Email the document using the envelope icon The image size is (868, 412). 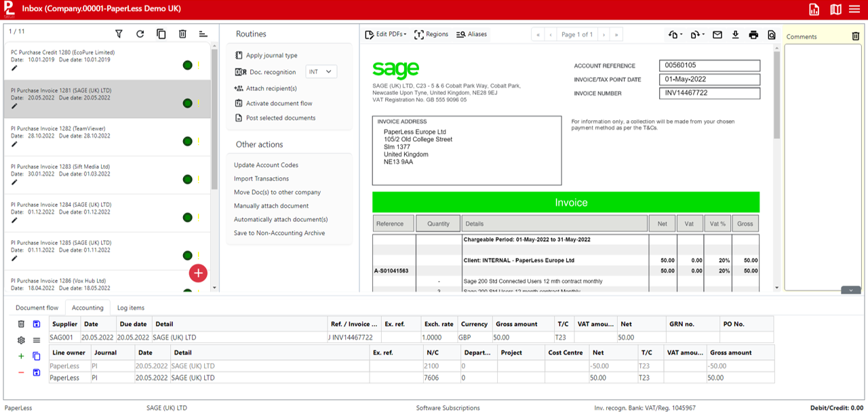pos(717,35)
